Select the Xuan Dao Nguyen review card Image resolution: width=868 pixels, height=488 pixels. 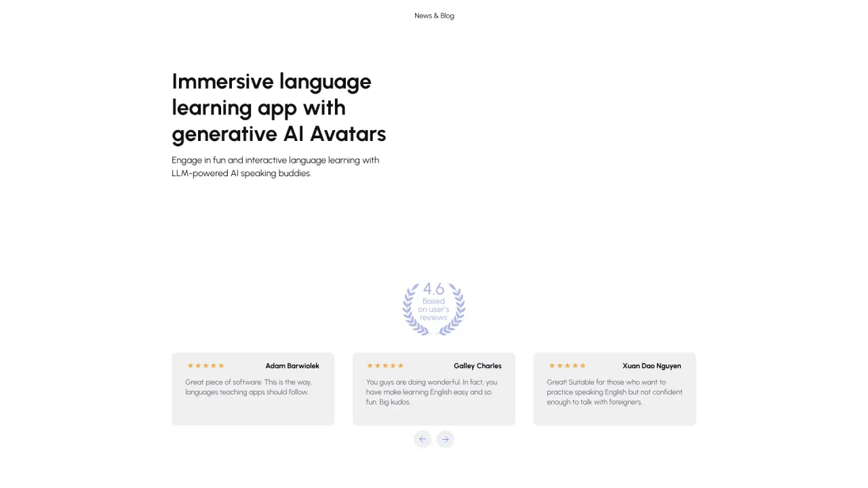pyautogui.click(x=615, y=389)
